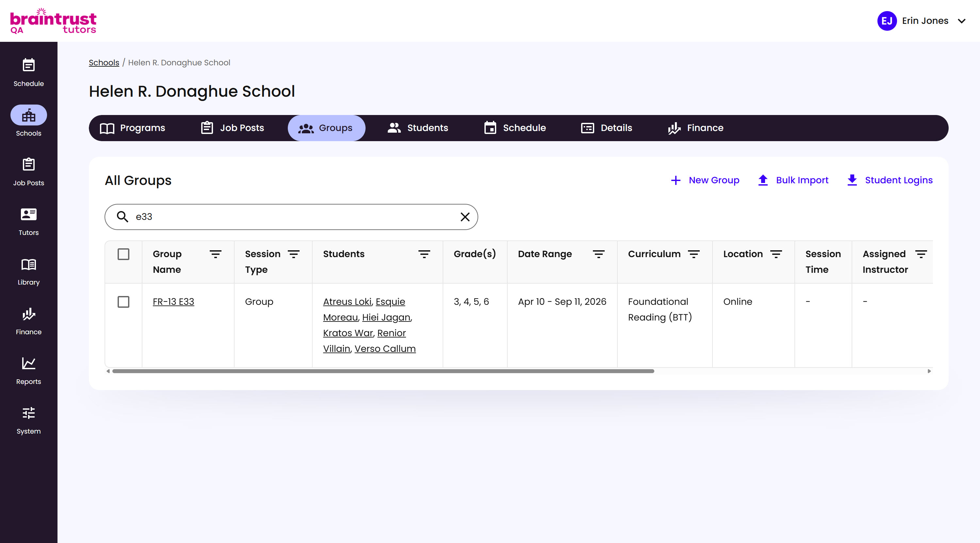Open student Verso Callum's link
This screenshot has height=543, width=980.
385,349
